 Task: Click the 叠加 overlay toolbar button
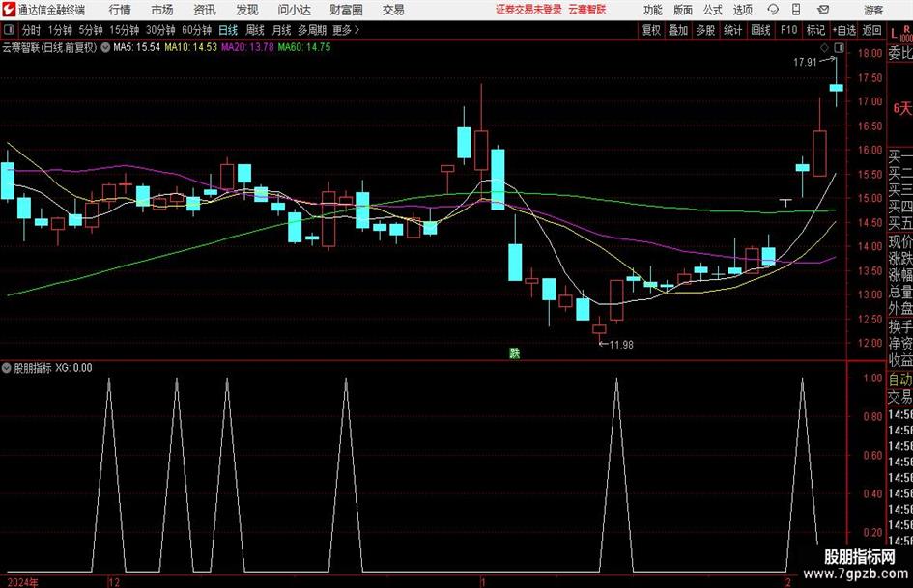(678, 30)
